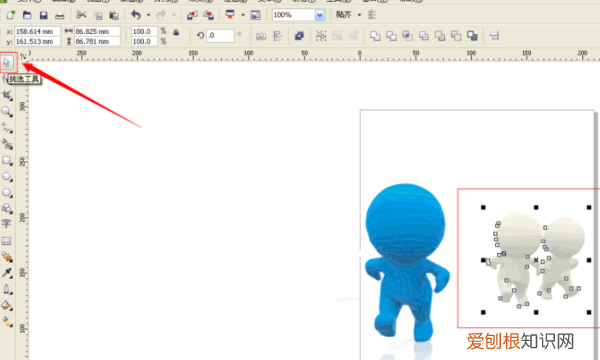
Task: Select the Zoom magnifier tool
Action: (7, 111)
